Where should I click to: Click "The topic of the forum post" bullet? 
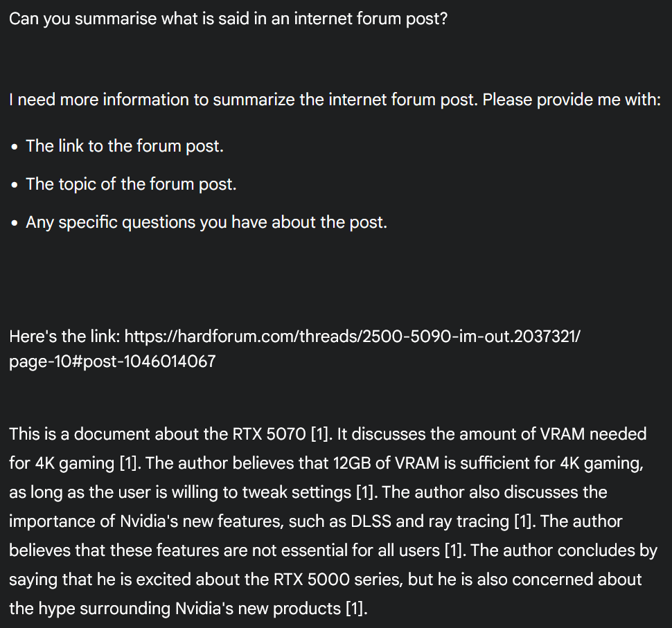coord(131,185)
